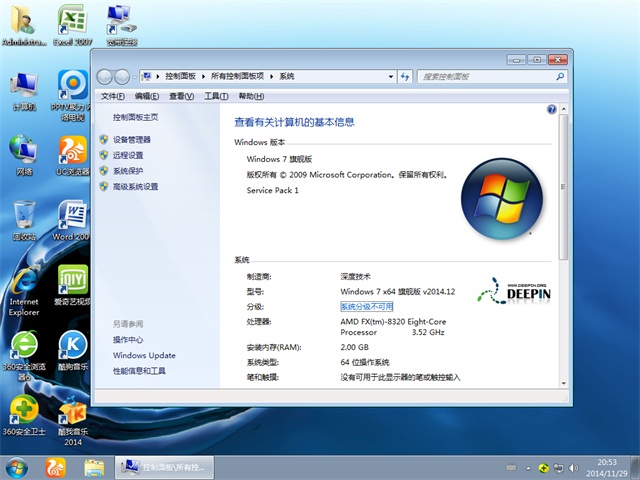
Task: Click the scrollbar down arrow
Action: [x=563, y=383]
